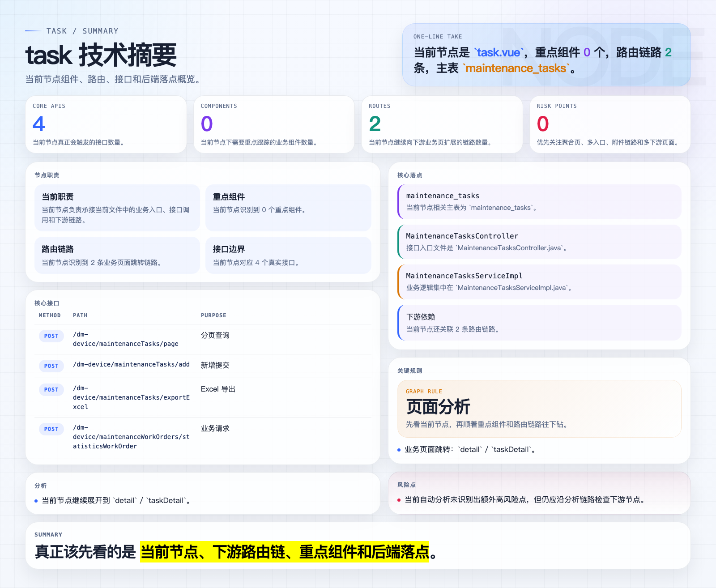Select the 接口边界 card
716x588 pixels.
[288, 255]
